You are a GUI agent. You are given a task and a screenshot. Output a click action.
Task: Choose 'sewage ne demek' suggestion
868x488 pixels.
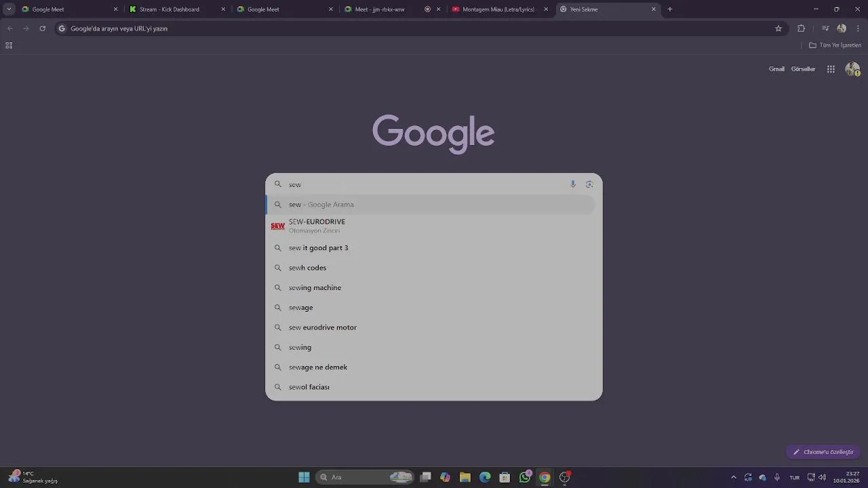[x=431, y=367]
